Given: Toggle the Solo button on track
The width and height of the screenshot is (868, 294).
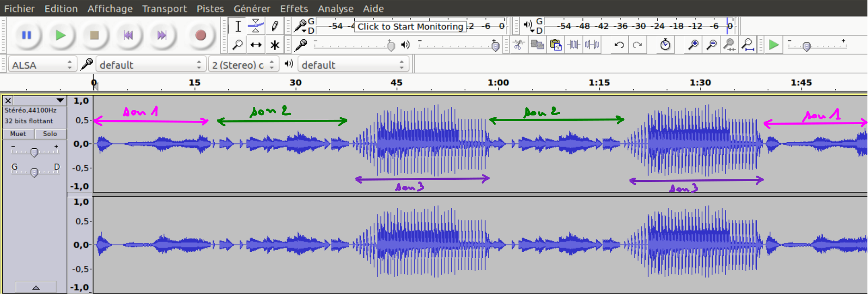Looking at the screenshot, I should 50,134.
